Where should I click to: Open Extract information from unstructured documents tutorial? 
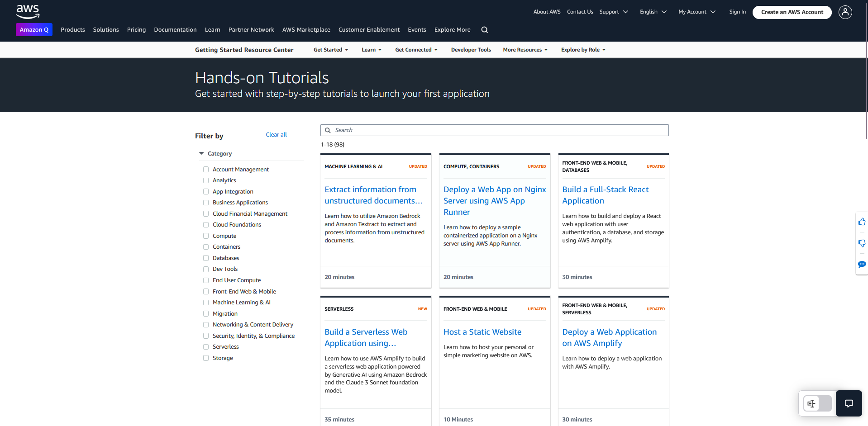click(x=373, y=195)
